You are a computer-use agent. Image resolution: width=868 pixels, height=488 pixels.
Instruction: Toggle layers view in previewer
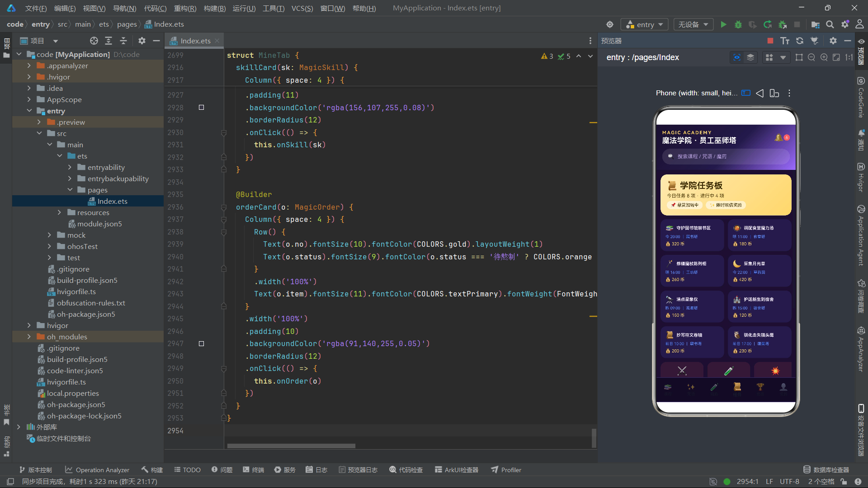tap(750, 57)
